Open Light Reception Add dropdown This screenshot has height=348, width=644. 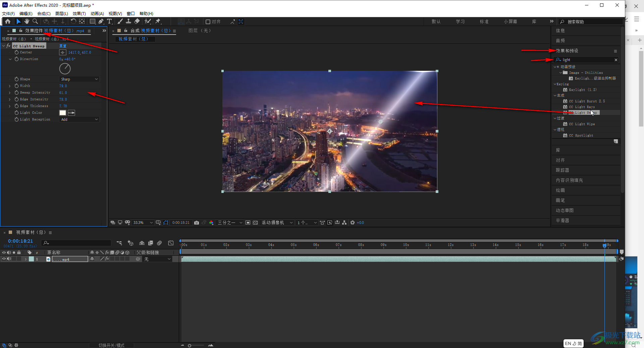click(79, 119)
